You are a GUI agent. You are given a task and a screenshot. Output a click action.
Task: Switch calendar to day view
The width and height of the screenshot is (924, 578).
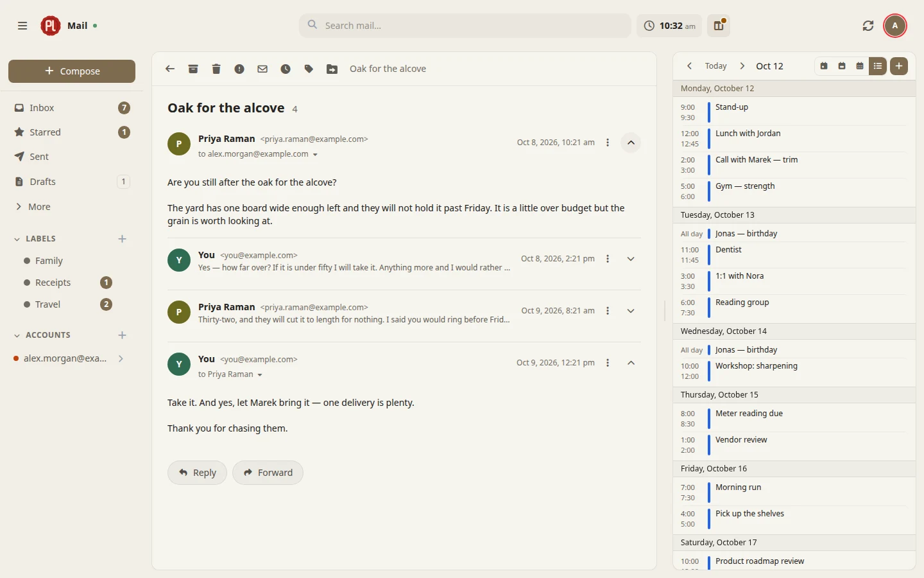click(824, 66)
